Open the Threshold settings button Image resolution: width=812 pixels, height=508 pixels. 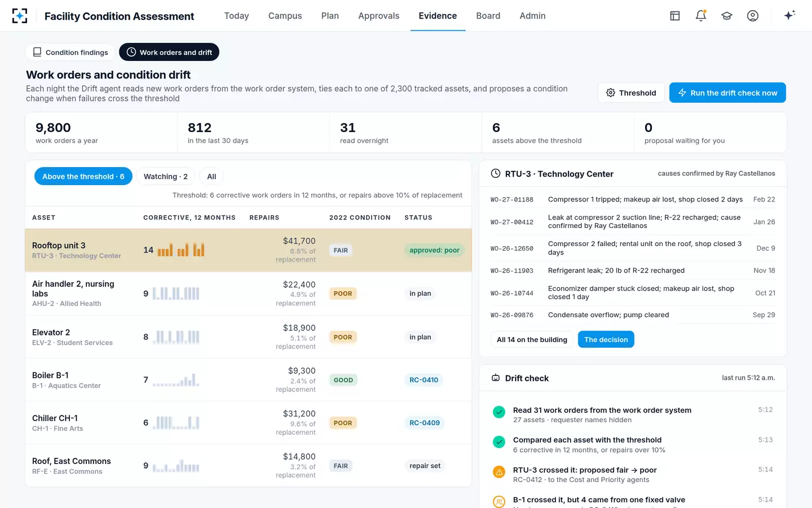(631, 93)
